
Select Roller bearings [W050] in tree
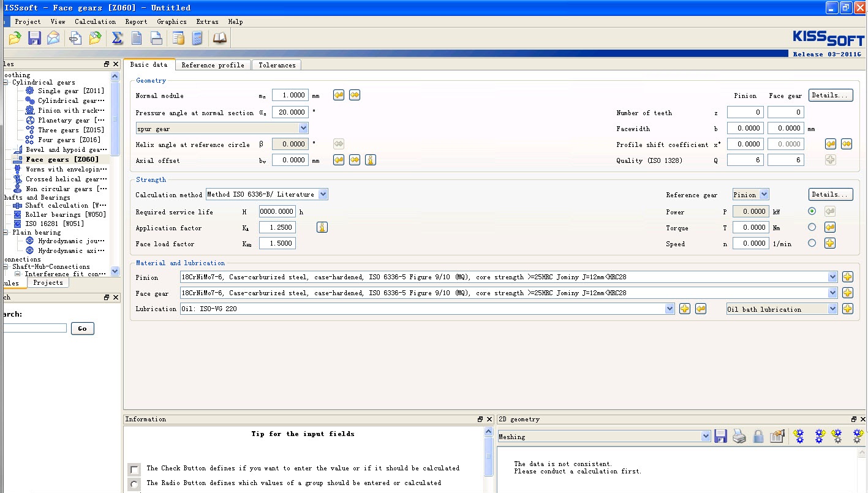click(x=66, y=214)
